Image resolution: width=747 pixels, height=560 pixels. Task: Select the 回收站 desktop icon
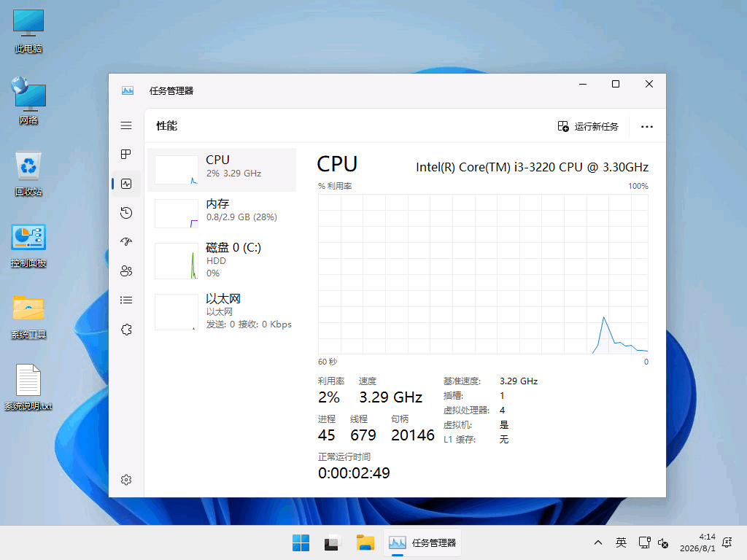(28, 174)
